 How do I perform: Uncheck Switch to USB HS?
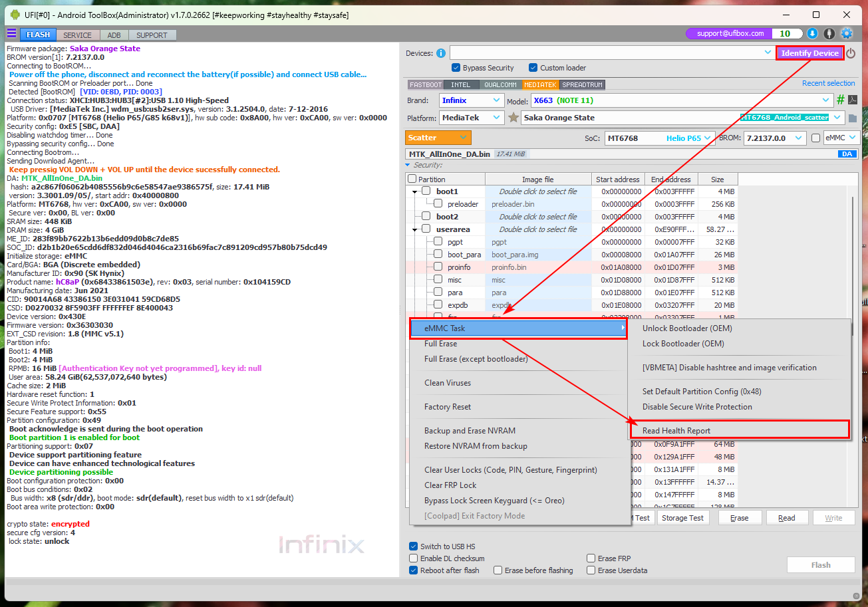click(x=414, y=546)
